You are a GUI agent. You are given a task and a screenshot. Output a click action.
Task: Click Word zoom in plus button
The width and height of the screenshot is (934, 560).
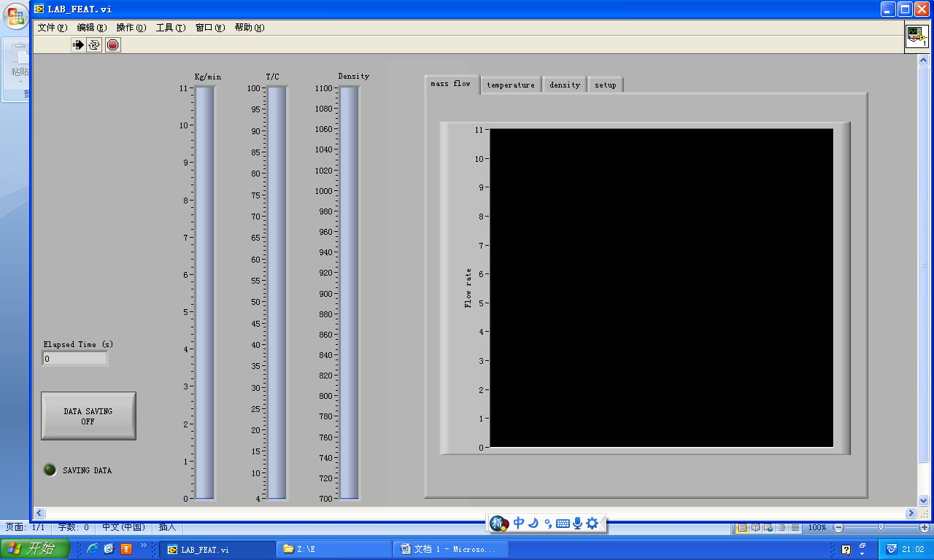coord(925,527)
